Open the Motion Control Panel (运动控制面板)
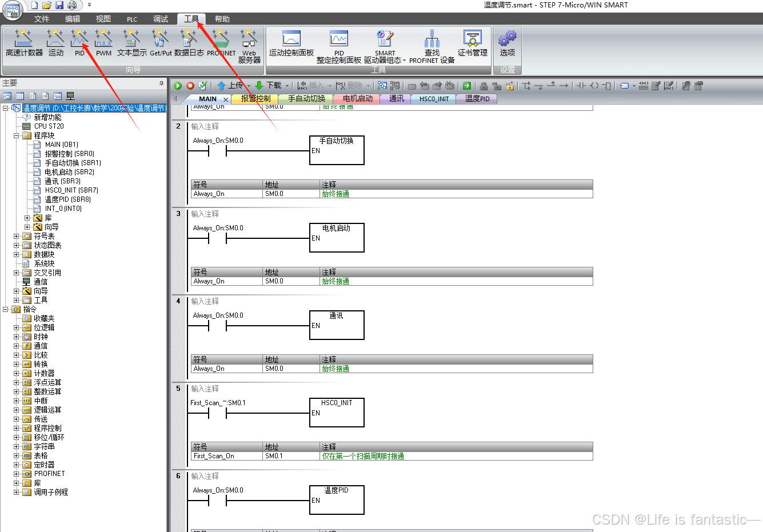Viewport: 763px width, 532px height. pyautogui.click(x=291, y=43)
